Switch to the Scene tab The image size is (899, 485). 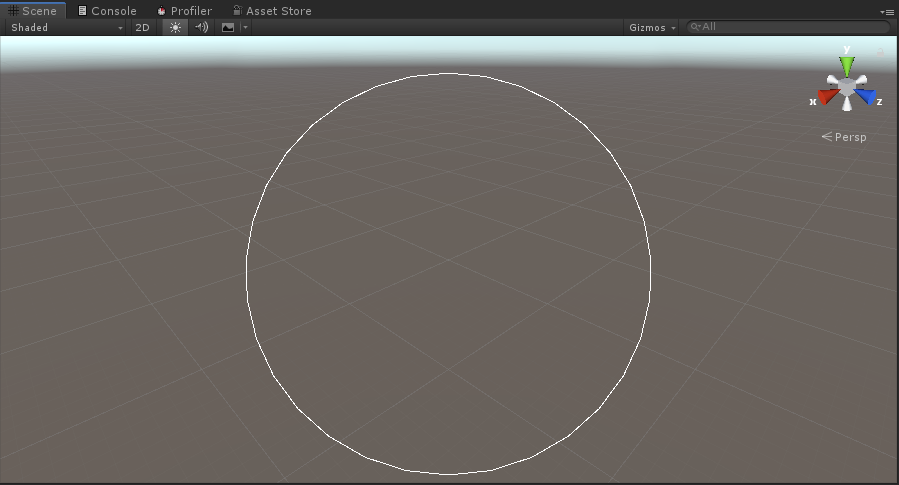(x=33, y=10)
